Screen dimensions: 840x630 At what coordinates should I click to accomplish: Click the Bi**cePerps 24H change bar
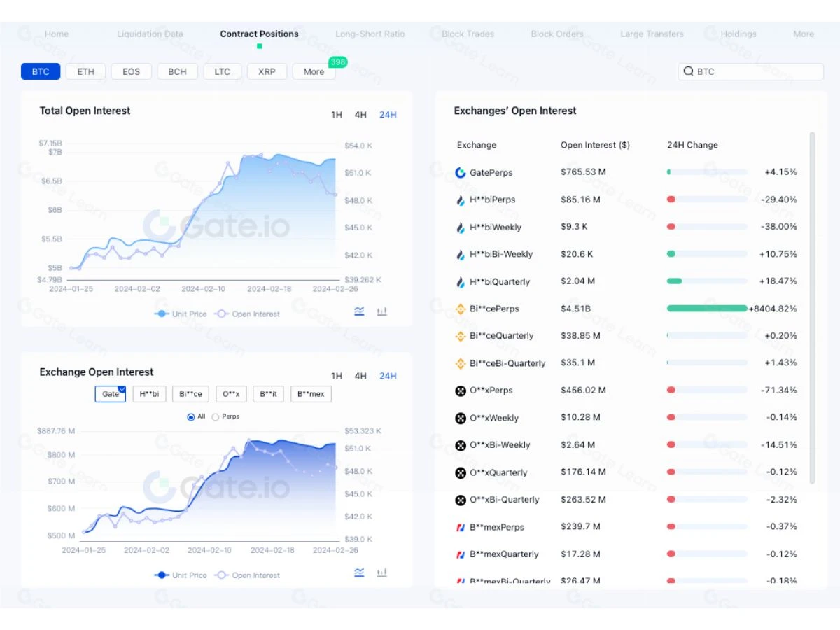(x=707, y=308)
